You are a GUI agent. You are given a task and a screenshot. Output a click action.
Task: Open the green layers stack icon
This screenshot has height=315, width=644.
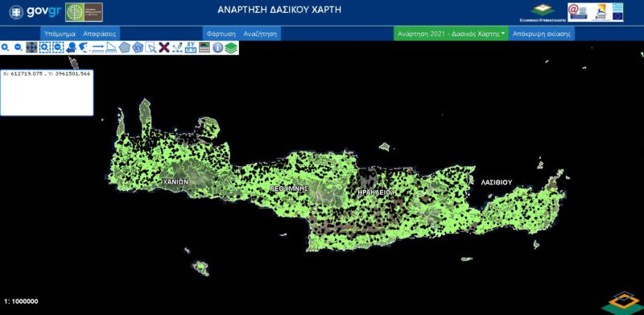pos(231,48)
